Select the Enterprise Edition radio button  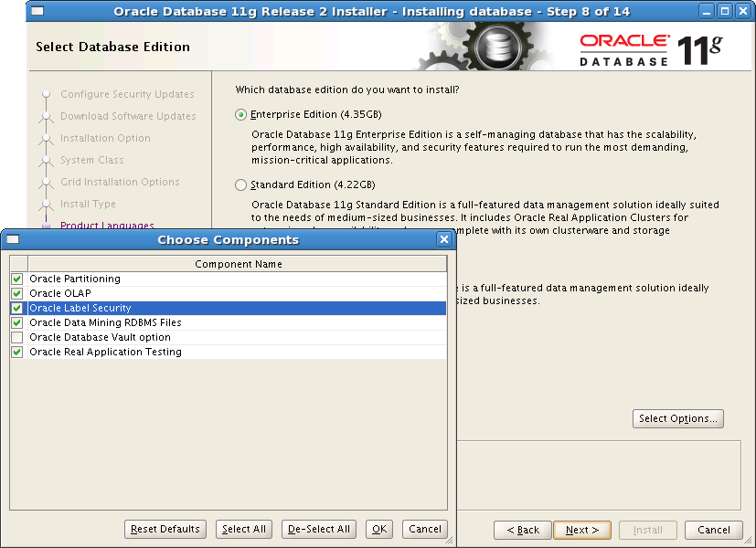pyautogui.click(x=240, y=114)
